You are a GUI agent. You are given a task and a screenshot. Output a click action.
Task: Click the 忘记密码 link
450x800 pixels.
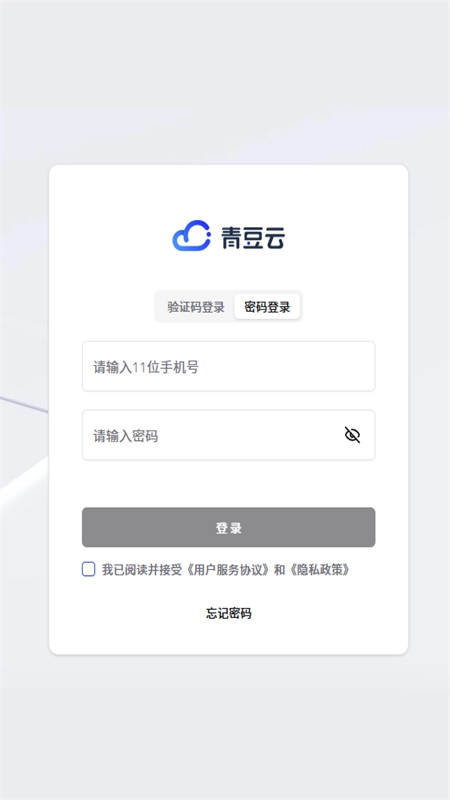click(x=229, y=613)
